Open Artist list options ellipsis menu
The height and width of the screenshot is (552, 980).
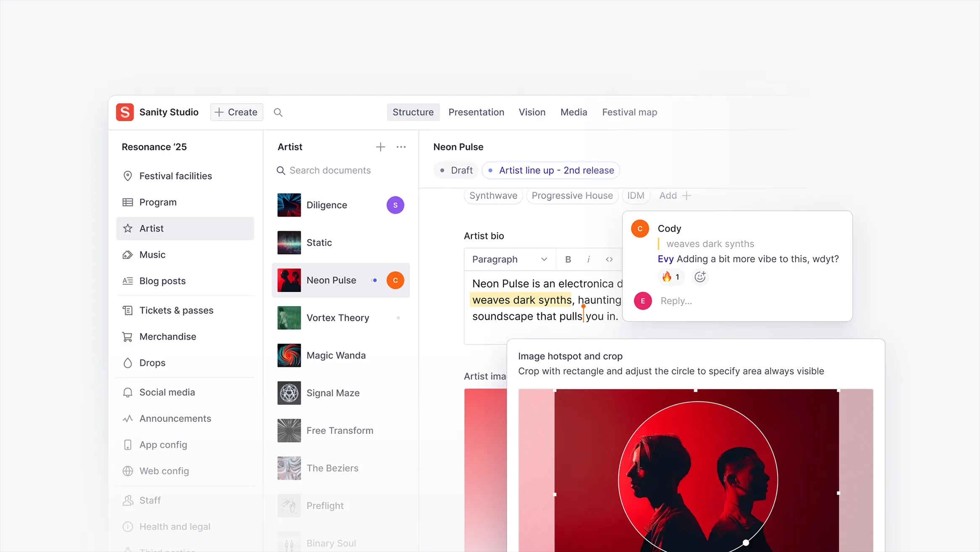[401, 147]
